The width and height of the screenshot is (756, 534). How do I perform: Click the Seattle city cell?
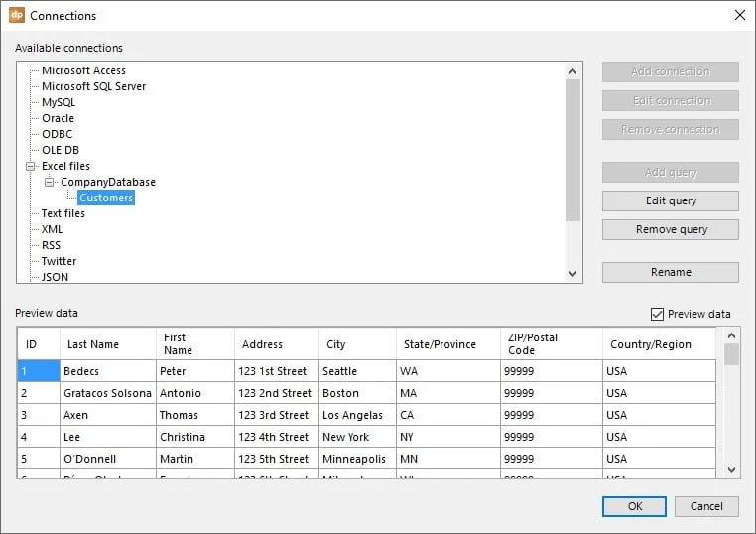coord(357,371)
